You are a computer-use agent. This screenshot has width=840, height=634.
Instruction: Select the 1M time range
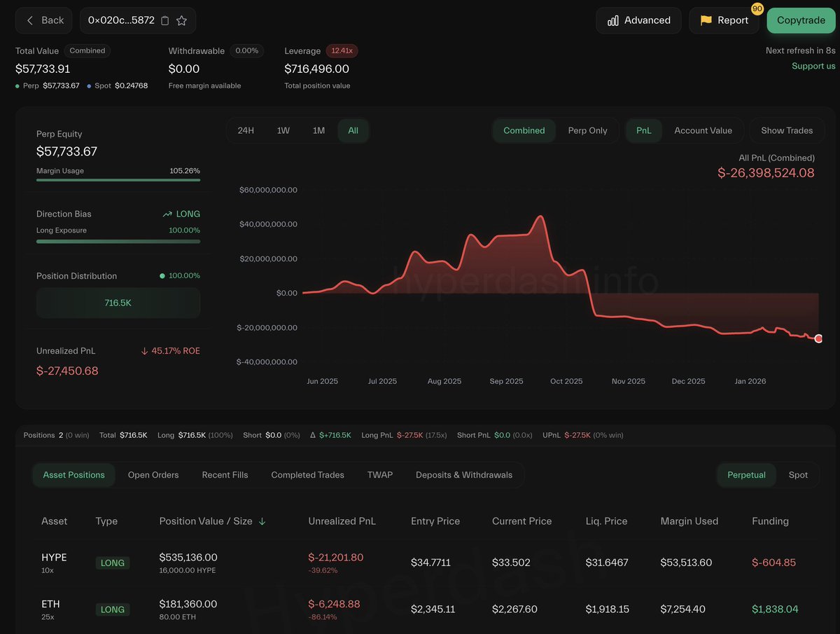(318, 130)
